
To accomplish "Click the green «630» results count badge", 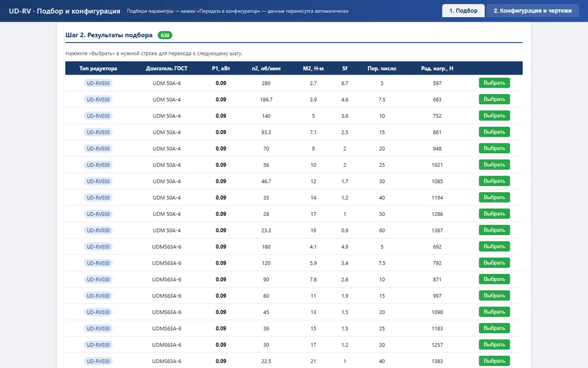I will pos(165,35).
